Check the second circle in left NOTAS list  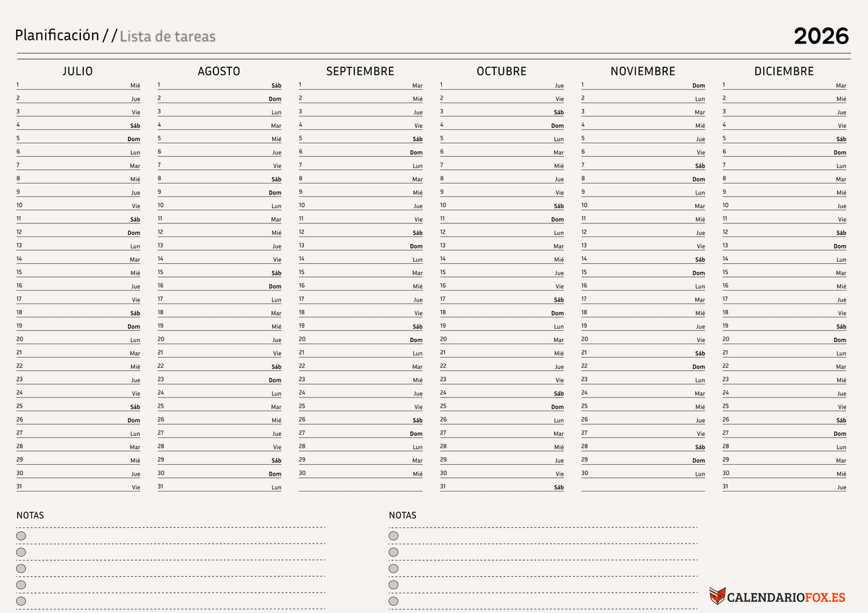click(21, 552)
